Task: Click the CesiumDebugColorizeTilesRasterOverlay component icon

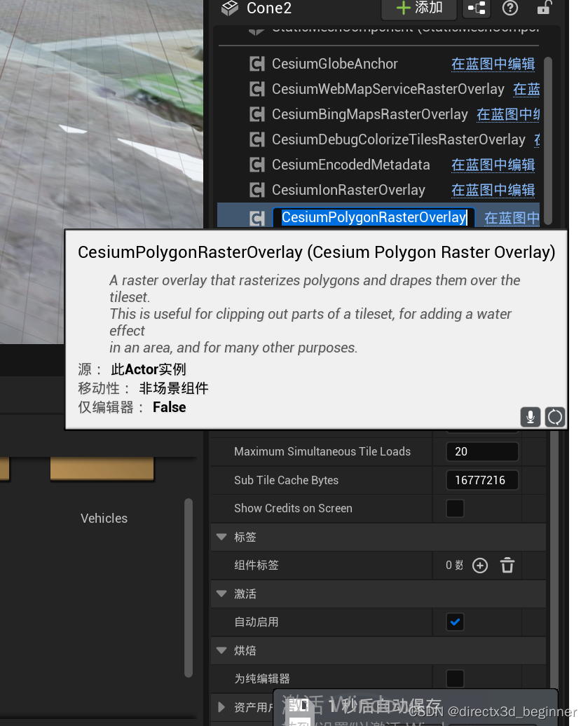Action: (257, 139)
